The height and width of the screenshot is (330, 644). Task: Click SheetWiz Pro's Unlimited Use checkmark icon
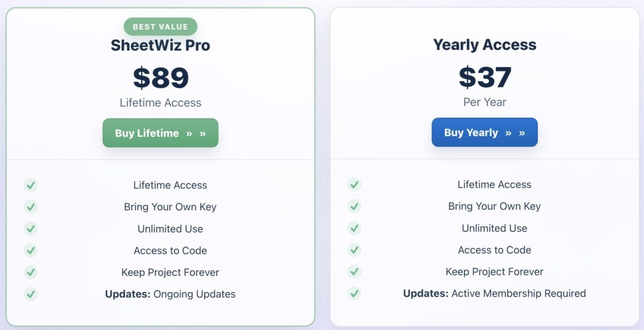point(31,229)
